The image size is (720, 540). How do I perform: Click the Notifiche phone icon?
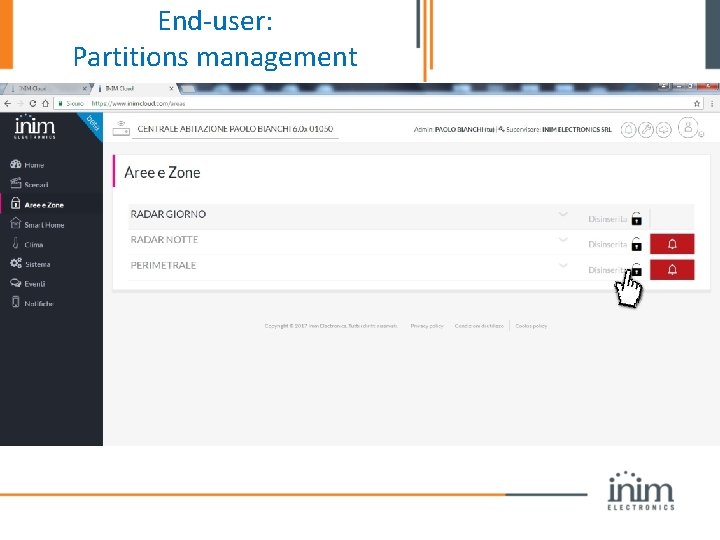(x=16, y=302)
